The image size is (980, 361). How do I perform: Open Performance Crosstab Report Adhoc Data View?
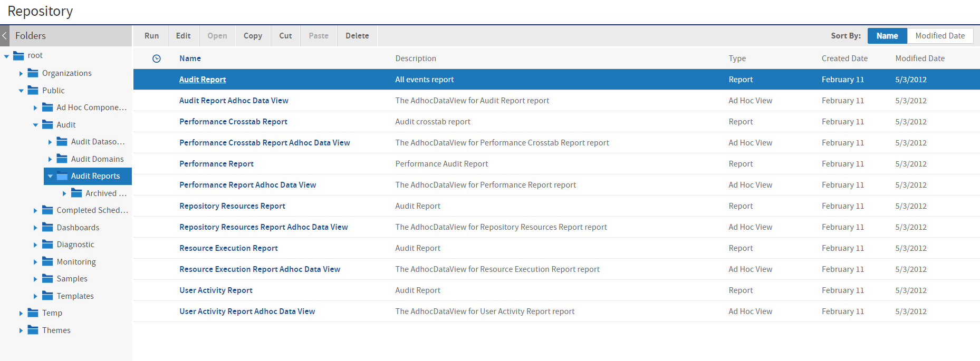pos(265,143)
